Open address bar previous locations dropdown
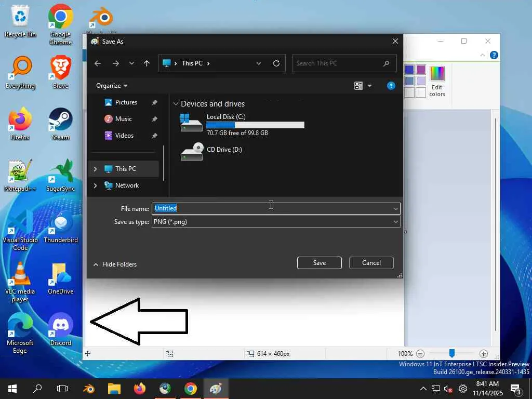The width and height of the screenshot is (532, 399). 259,63
